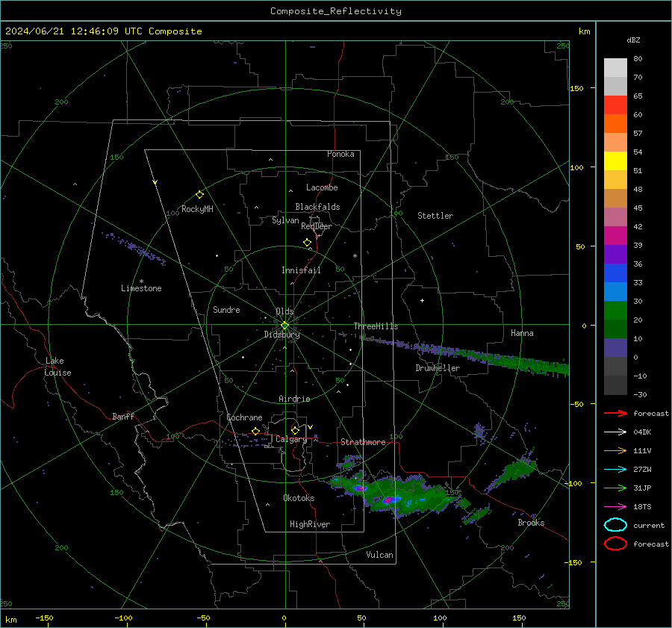Click the yellow 51 dBZ color swatch
The image size is (672, 628).
click(x=615, y=161)
